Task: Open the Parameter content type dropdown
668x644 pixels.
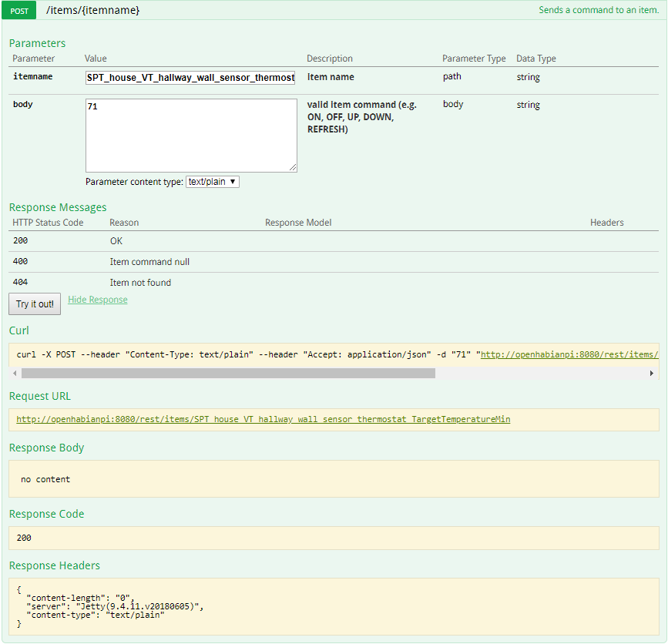Action: (x=213, y=182)
